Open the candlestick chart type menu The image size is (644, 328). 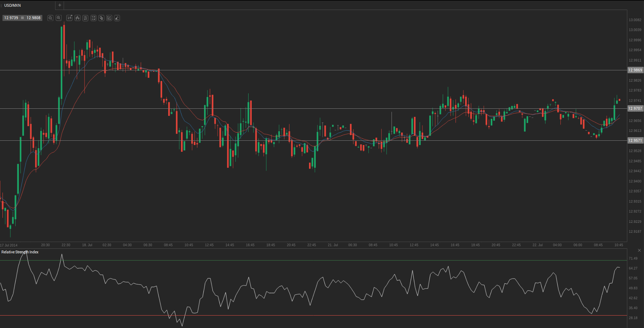(78, 18)
